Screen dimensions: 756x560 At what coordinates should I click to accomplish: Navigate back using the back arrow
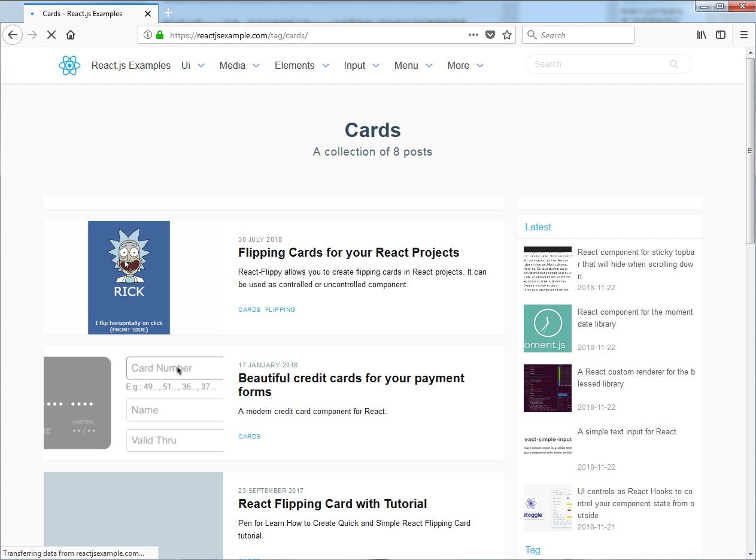(x=13, y=35)
